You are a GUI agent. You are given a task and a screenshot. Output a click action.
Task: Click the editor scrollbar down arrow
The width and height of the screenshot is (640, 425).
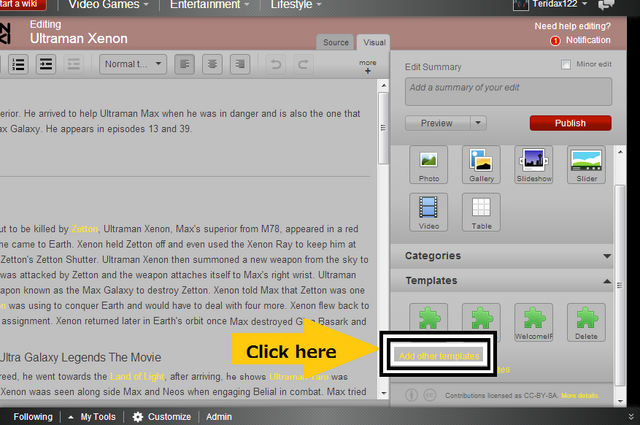point(384,394)
